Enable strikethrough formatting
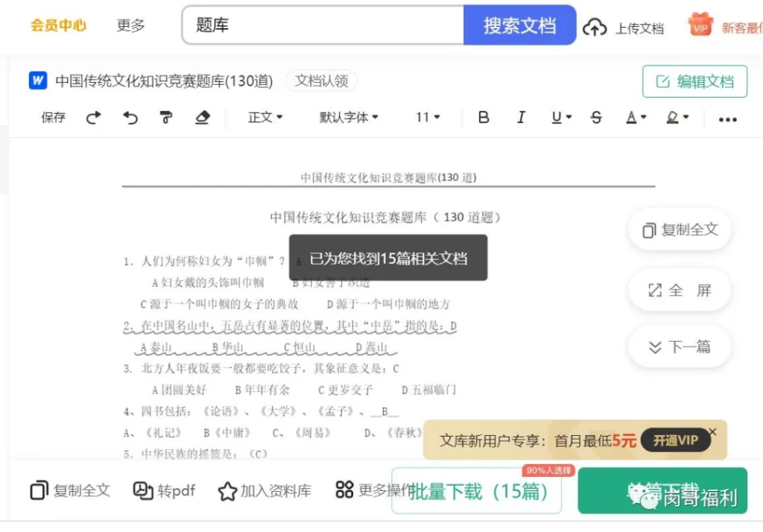This screenshot has width=763, height=532. tap(596, 117)
